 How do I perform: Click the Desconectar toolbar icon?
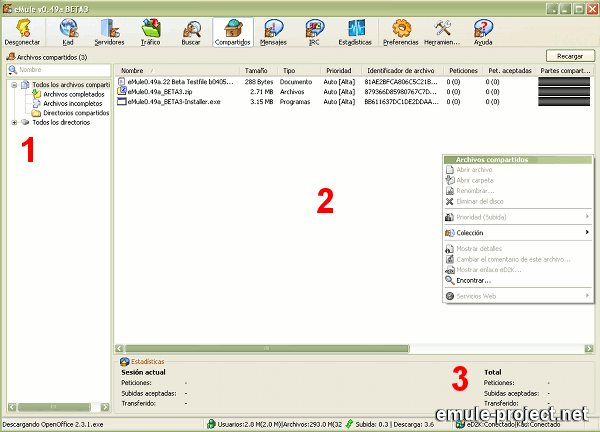(x=23, y=32)
